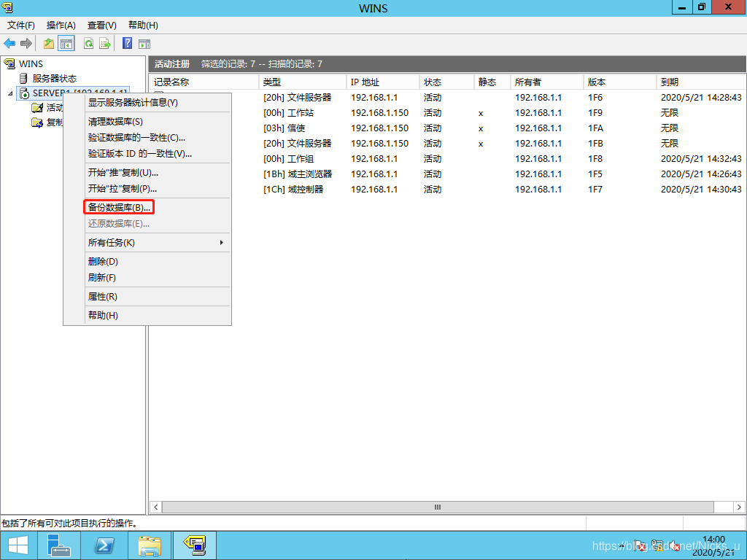
Task: Click the 复制 partners folder icon
Action: (37, 122)
